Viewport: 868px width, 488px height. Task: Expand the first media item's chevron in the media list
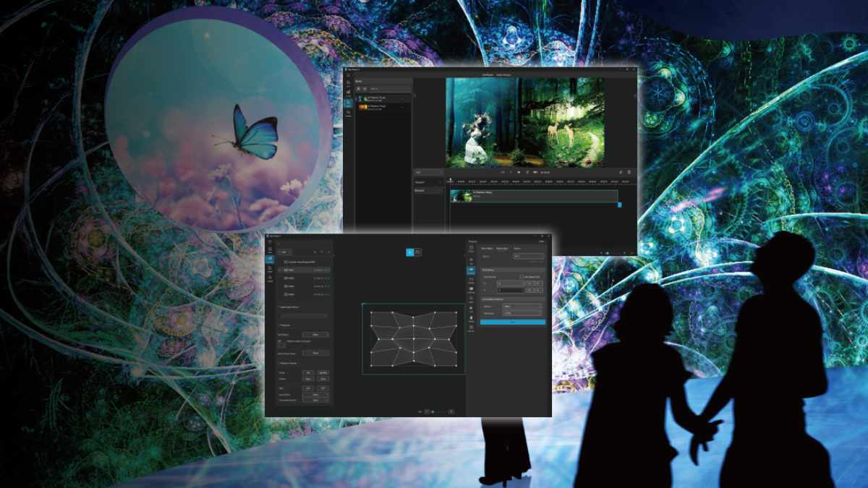pos(401,99)
